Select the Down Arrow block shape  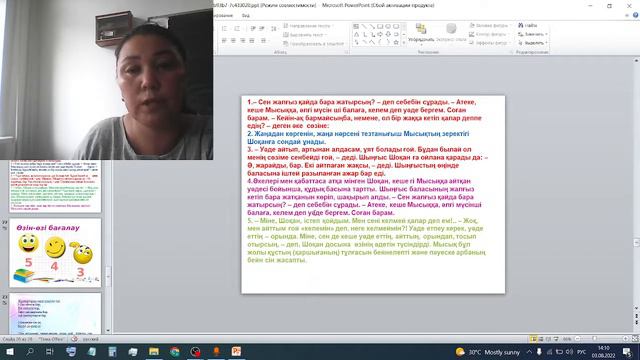coord(388,34)
